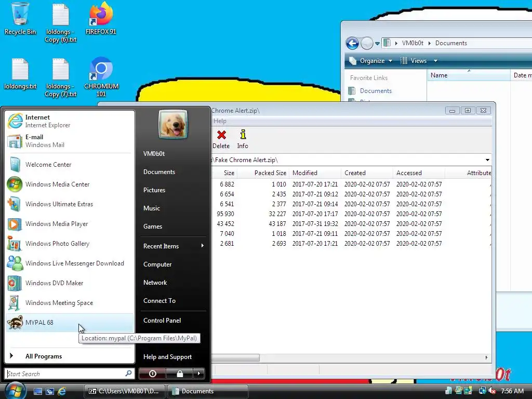The image size is (532, 399).
Task: Open VM0b0t user folder link
Action: (174, 153)
